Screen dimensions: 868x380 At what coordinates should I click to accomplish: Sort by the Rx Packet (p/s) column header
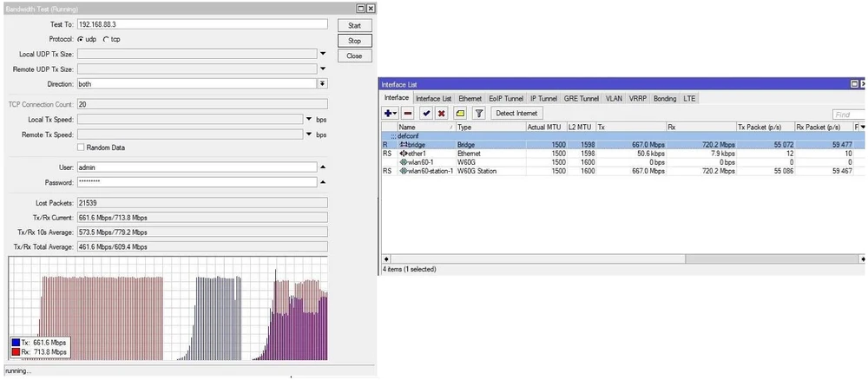coord(823,128)
